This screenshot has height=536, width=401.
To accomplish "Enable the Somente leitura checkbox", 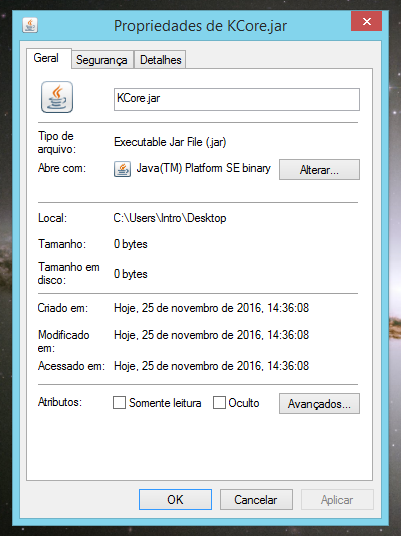I will pyautogui.click(x=119, y=403).
